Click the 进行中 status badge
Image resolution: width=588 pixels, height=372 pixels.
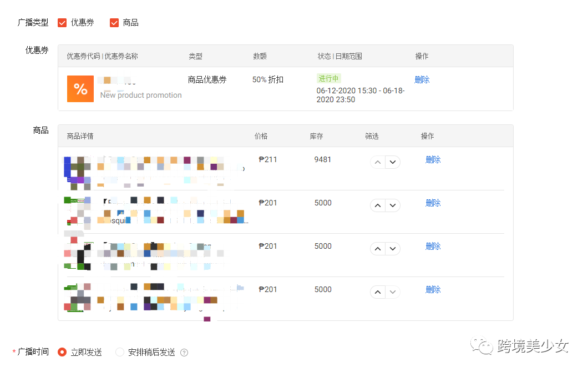[328, 79]
